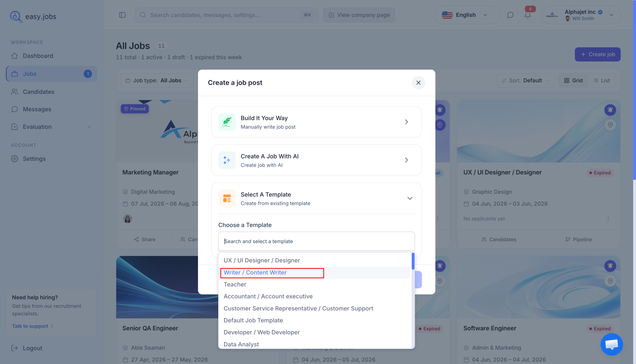This screenshot has width=636, height=364.
Task: Choose the Teacher template
Action: pos(315,284)
